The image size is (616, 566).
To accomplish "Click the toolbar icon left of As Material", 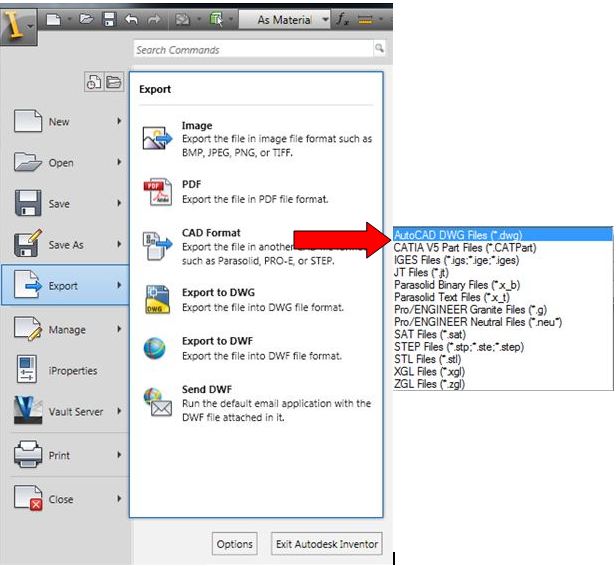I will pyautogui.click(x=216, y=19).
